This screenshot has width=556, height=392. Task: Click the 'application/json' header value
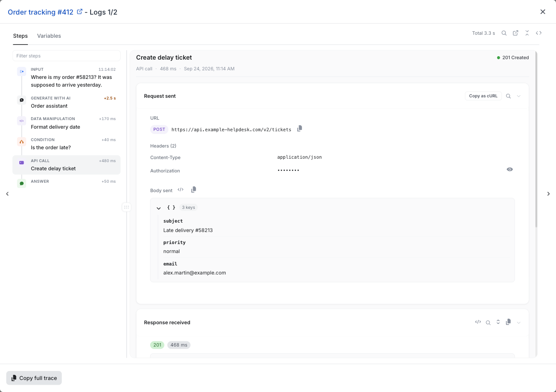click(299, 157)
